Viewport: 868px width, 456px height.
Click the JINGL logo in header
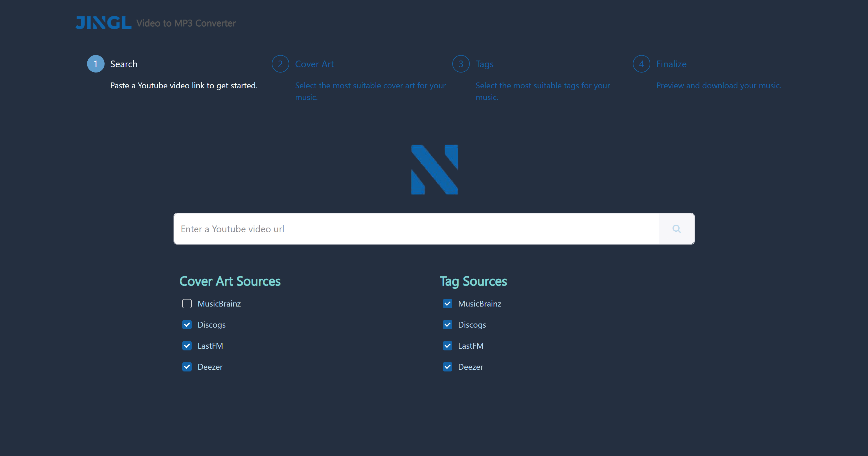(103, 23)
